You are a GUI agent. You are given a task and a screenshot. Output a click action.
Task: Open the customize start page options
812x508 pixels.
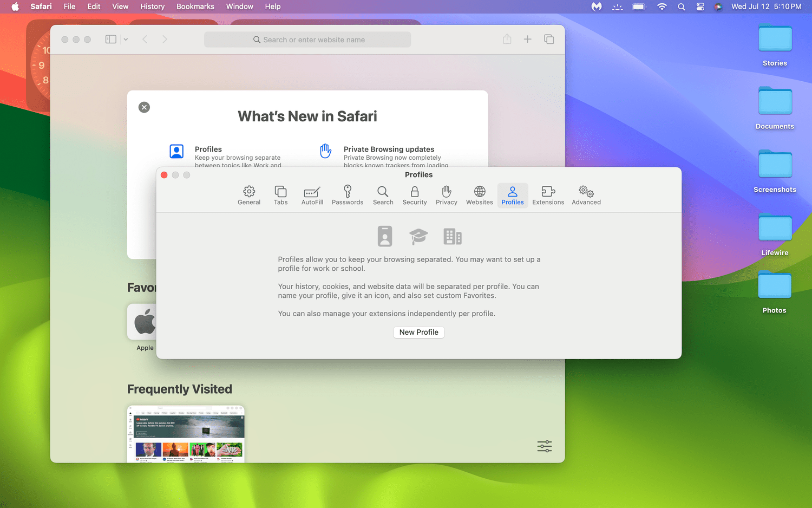pos(543,446)
